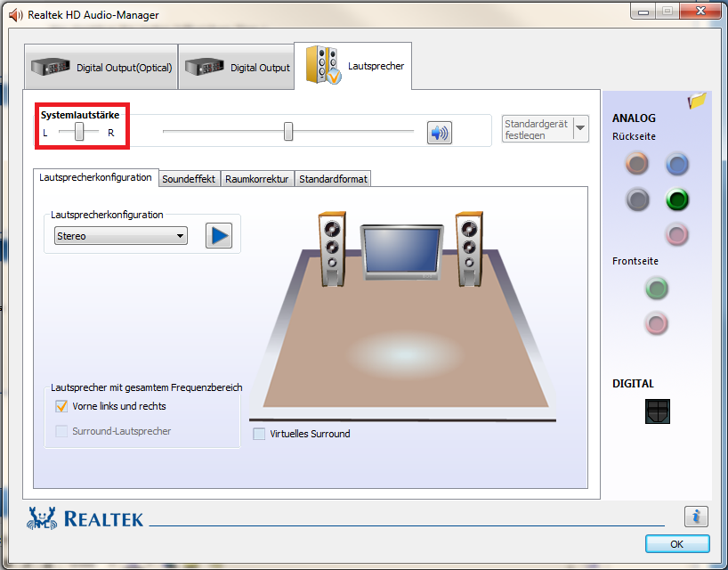Click the L/R balance slider handle
The image size is (728, 570).
click(79, 132)
